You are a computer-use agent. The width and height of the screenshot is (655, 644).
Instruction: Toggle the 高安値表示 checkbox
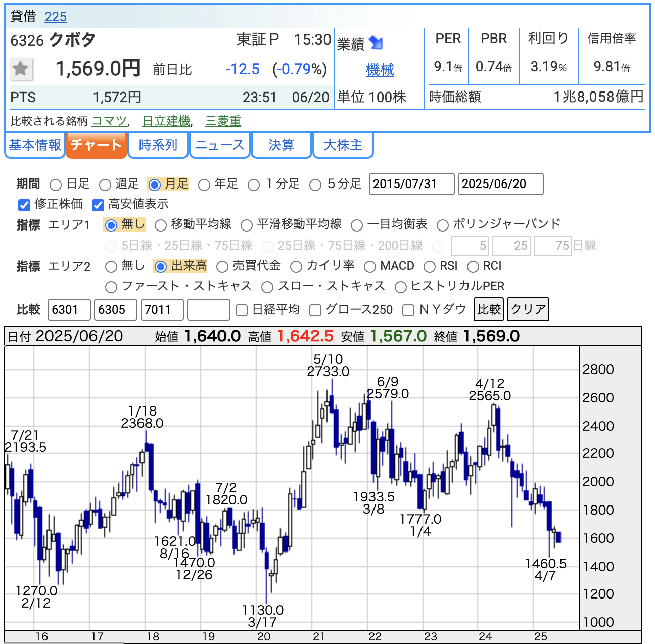tap(98, 205)
